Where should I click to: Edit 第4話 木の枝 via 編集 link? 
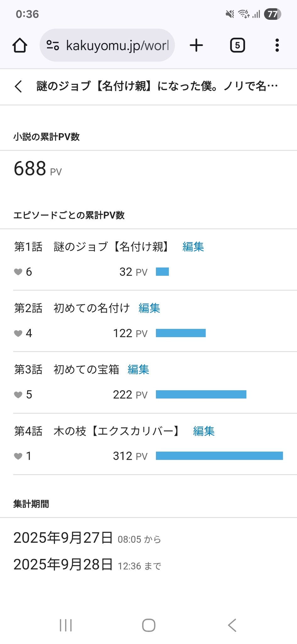coord(204,431)
